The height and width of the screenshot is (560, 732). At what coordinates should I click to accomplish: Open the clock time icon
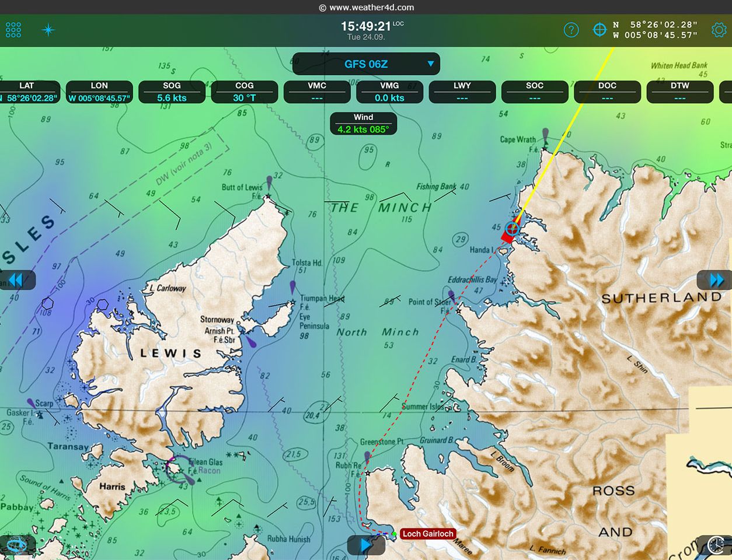[716, 545]
